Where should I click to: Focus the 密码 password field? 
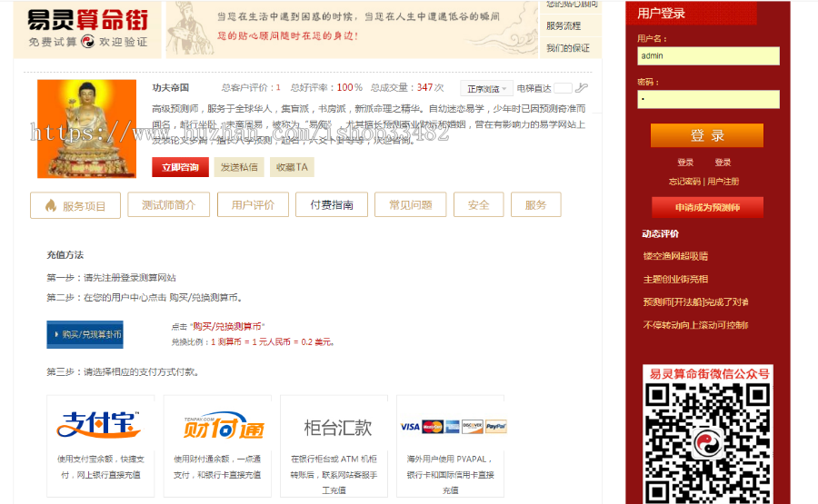click(x=708, y=99)
